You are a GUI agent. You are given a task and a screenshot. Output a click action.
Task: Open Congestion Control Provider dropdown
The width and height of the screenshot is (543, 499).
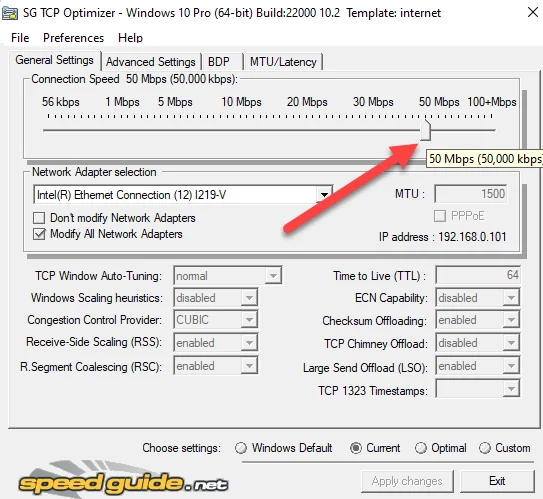pyautogui.click(x=215, y=320)
